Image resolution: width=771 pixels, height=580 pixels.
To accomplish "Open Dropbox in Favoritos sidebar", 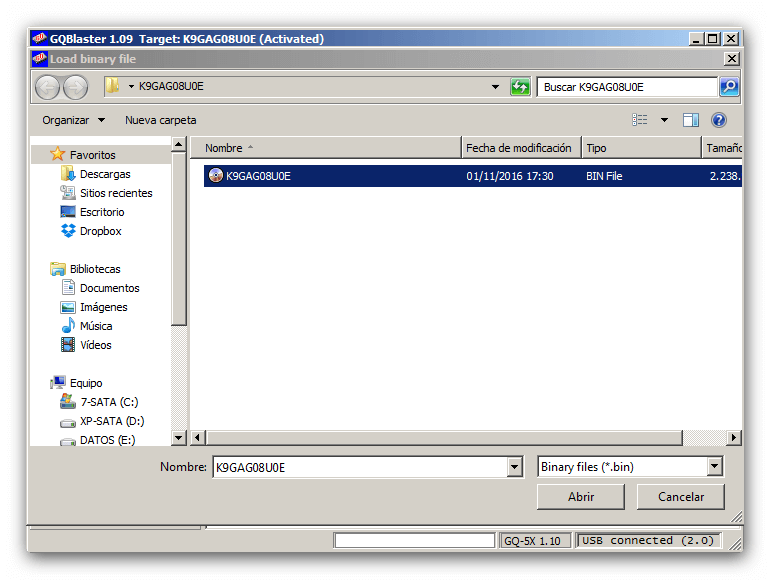I will click(100, 231).
